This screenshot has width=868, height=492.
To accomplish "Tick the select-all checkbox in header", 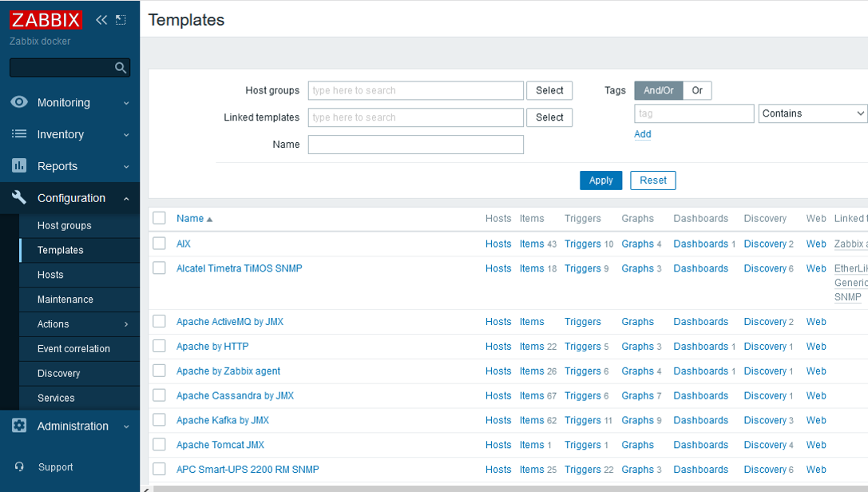I will [160, 218].
